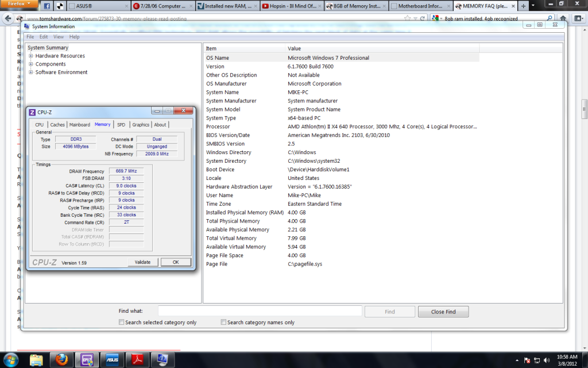The image size is (588, 368).
Task: Open a new Firefox tab
Action: [523, 6]
